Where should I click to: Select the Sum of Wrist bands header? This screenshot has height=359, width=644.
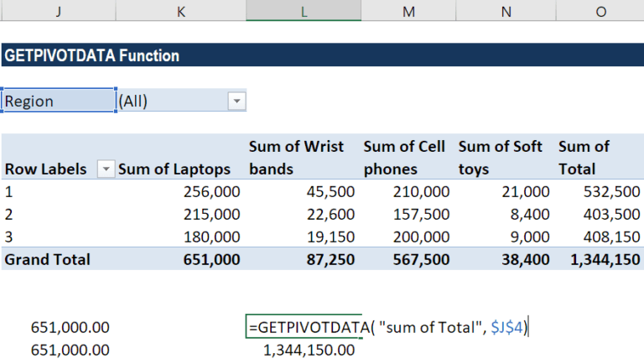(300, 158)
